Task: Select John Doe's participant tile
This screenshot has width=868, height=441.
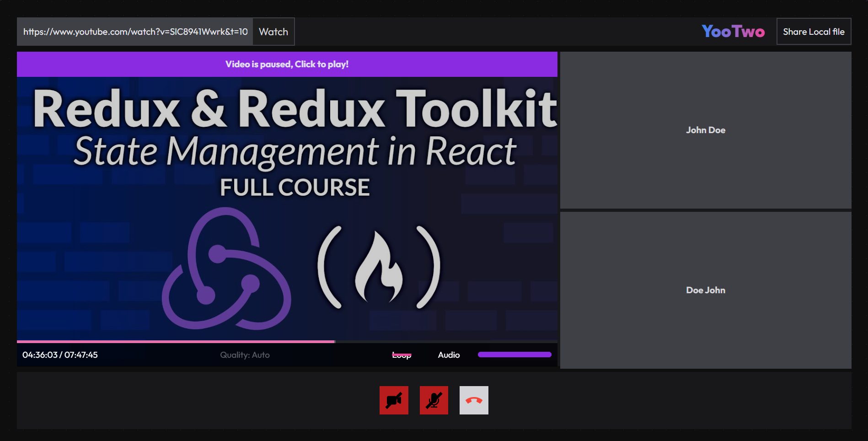Action: (706, 130)
